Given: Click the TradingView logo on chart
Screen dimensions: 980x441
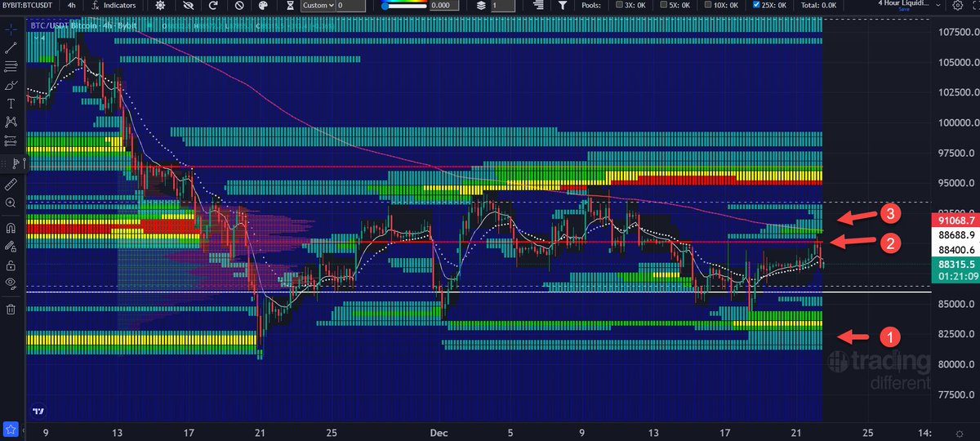Looking at the screenshot, I should (x=38, y=411).
